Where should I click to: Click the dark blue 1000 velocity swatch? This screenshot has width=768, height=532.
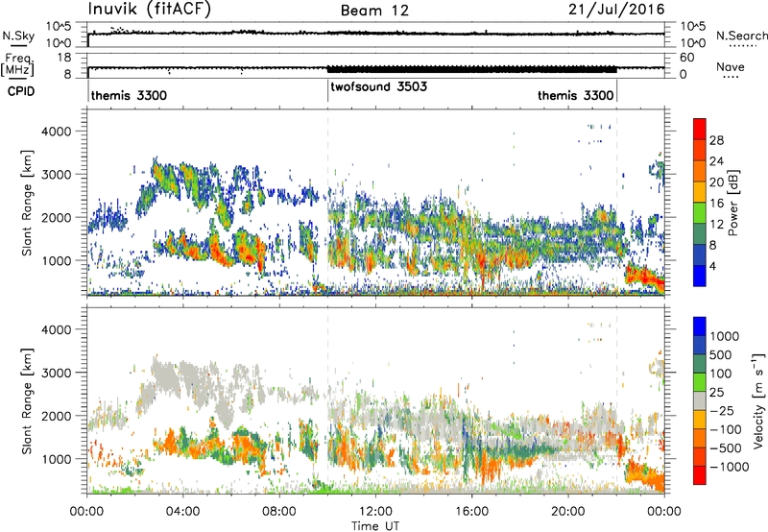(x=700, y=326)
